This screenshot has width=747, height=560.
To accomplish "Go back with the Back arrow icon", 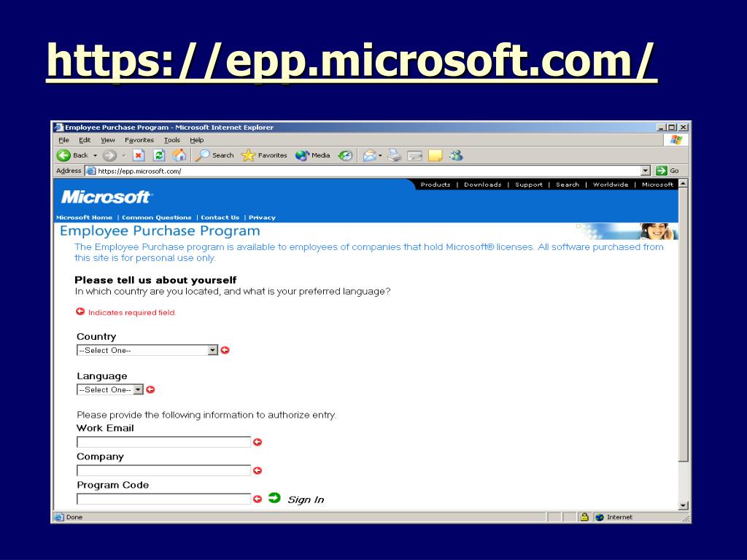I will click(64, 155).
